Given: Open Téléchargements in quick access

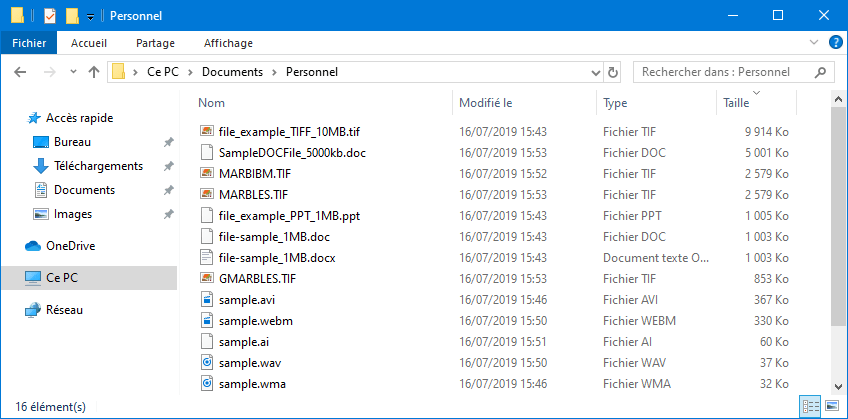Looking at the screenshot, I should point(98,166).
